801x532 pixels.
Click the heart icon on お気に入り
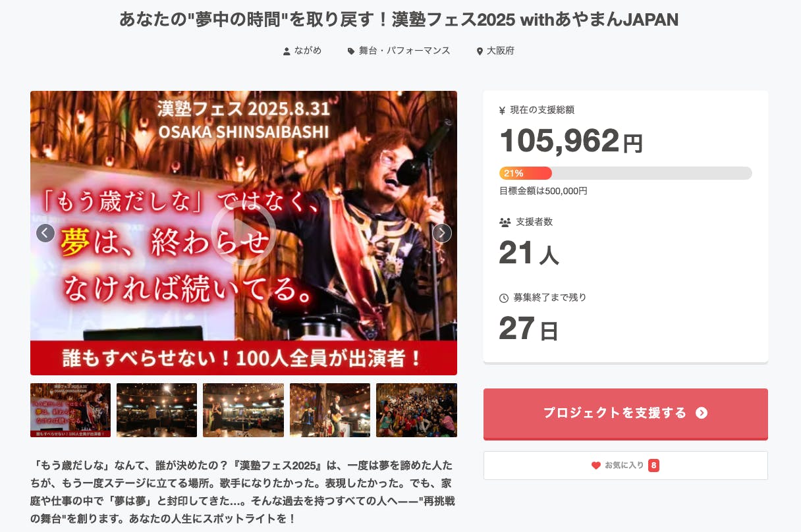point(596,465)
